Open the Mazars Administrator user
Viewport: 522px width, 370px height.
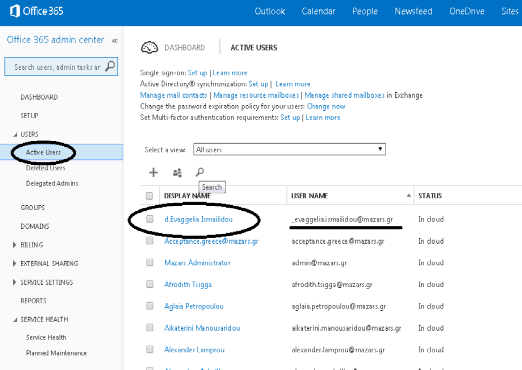pos(197,263)
